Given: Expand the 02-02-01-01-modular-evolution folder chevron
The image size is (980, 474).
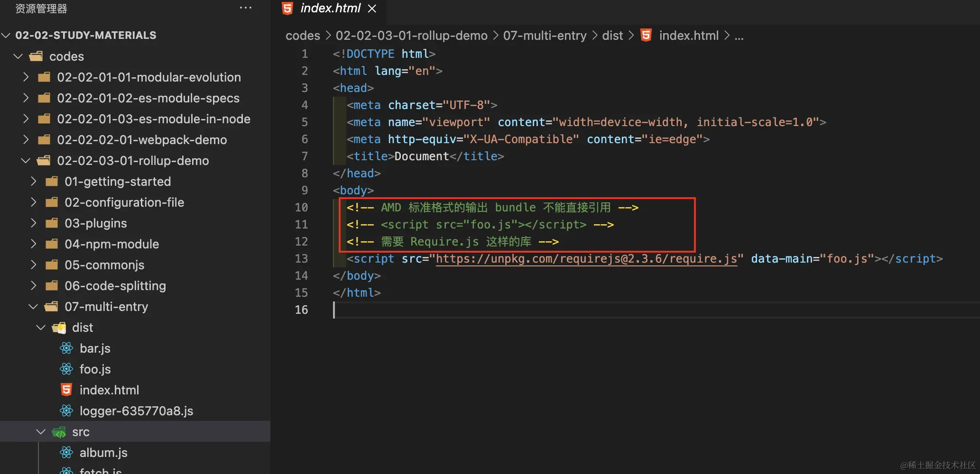Looking at the screenshot, I should (x=26, y=77).
